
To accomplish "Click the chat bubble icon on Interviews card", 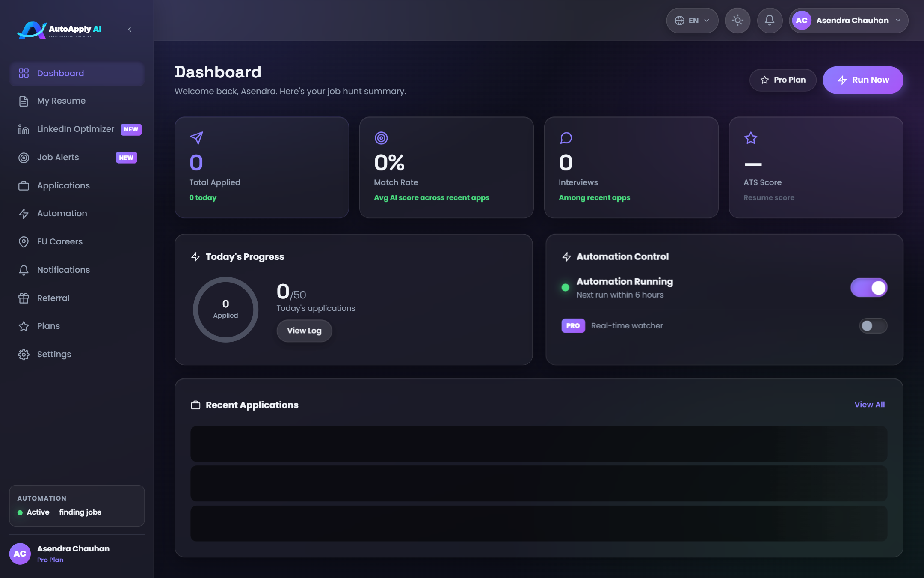I will coord(566,138).
